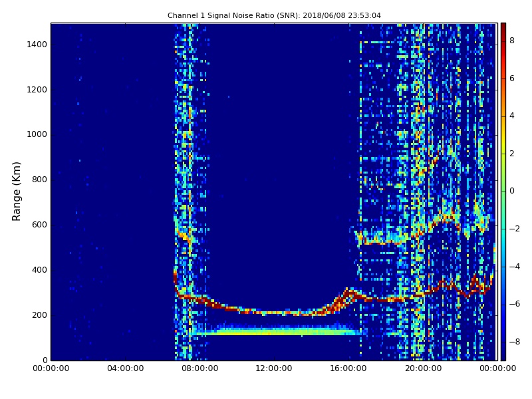532x399 pixels.
Task: Click the 1000 range tick label
Action: (x=37, y=134)
